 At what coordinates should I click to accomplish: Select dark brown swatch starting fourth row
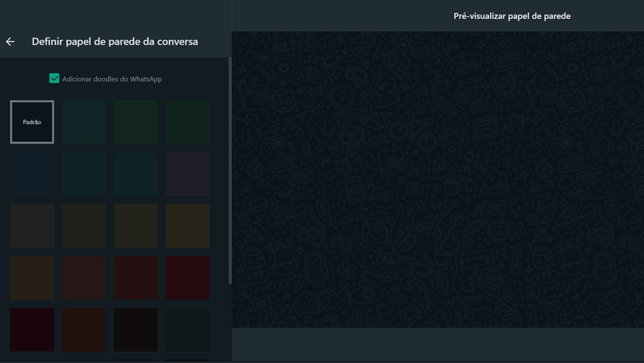32,278
